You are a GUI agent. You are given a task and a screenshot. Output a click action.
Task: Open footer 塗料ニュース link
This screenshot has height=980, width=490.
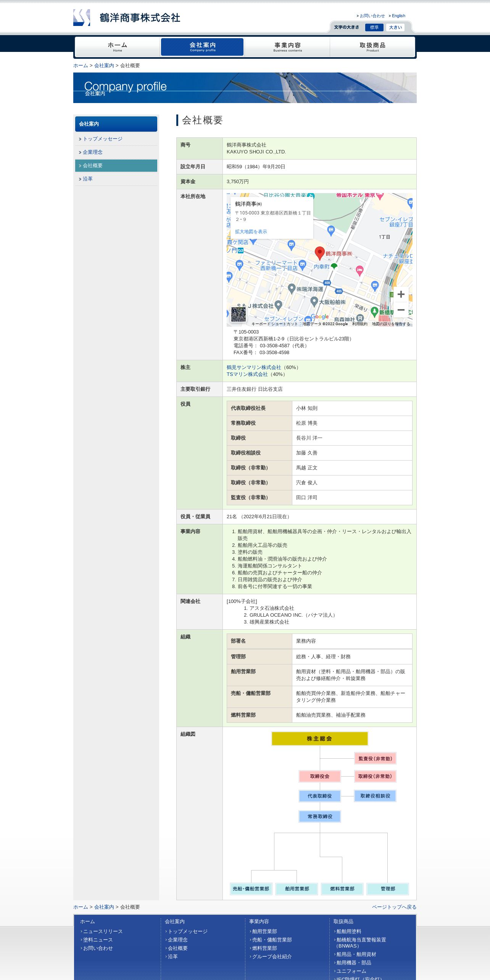[98, 940]
